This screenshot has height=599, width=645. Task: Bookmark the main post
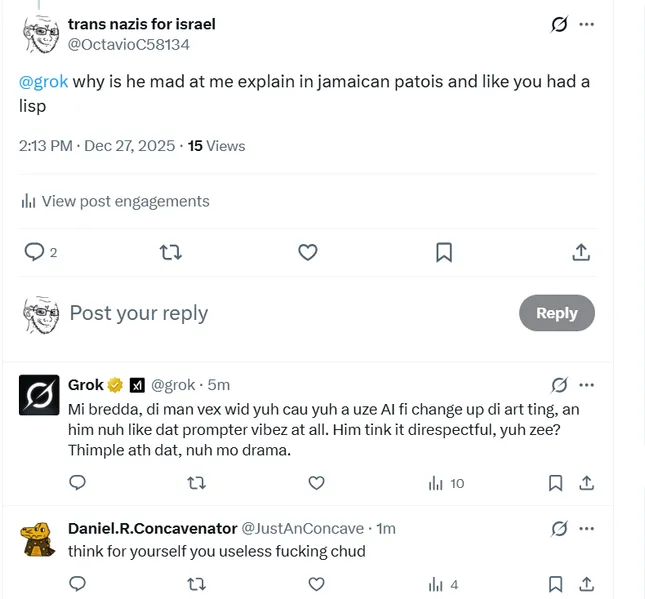[444, 252]
